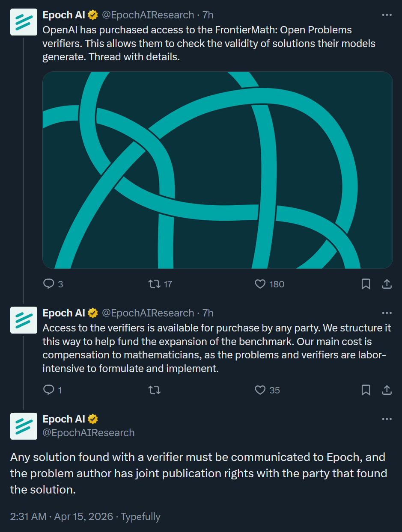The image size is (402, 532).
Task: Open more options on the second tweet
Action: click(x=387, y=313)
